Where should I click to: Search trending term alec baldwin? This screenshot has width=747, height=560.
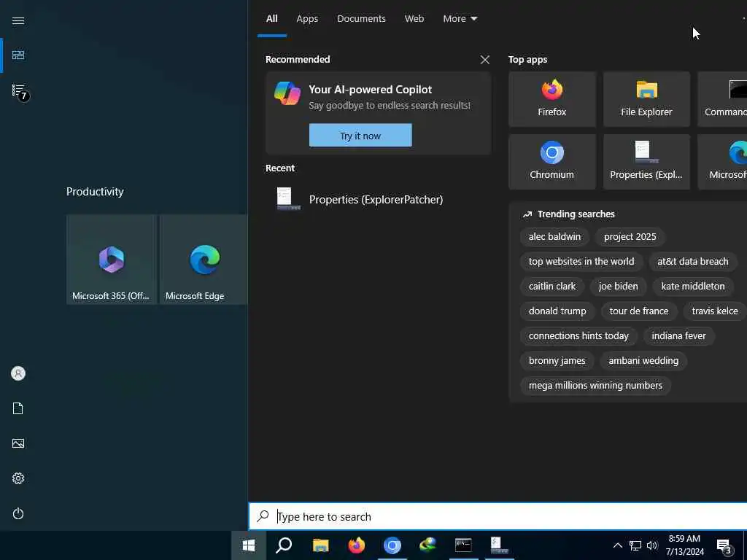pyautogui.click(x=554, y=237)
